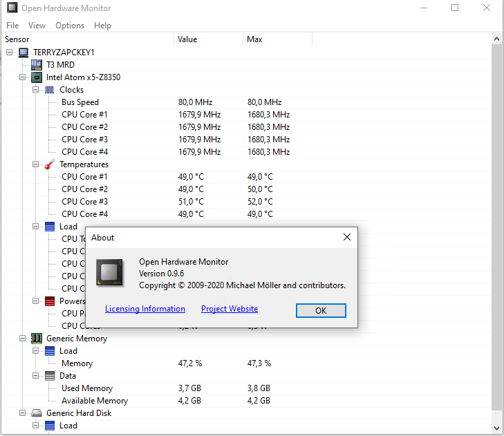Click the chip logo in the About dialog

tap(109, 273)
